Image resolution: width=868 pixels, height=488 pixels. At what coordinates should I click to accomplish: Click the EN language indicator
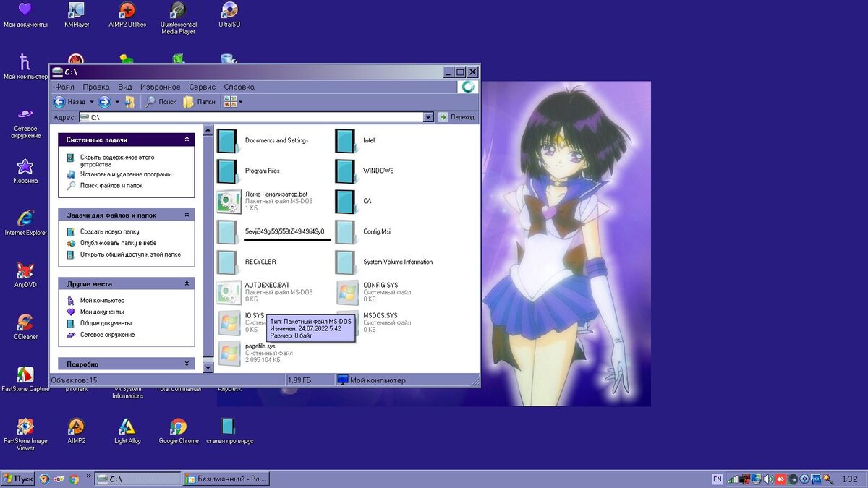pos(717,479)
